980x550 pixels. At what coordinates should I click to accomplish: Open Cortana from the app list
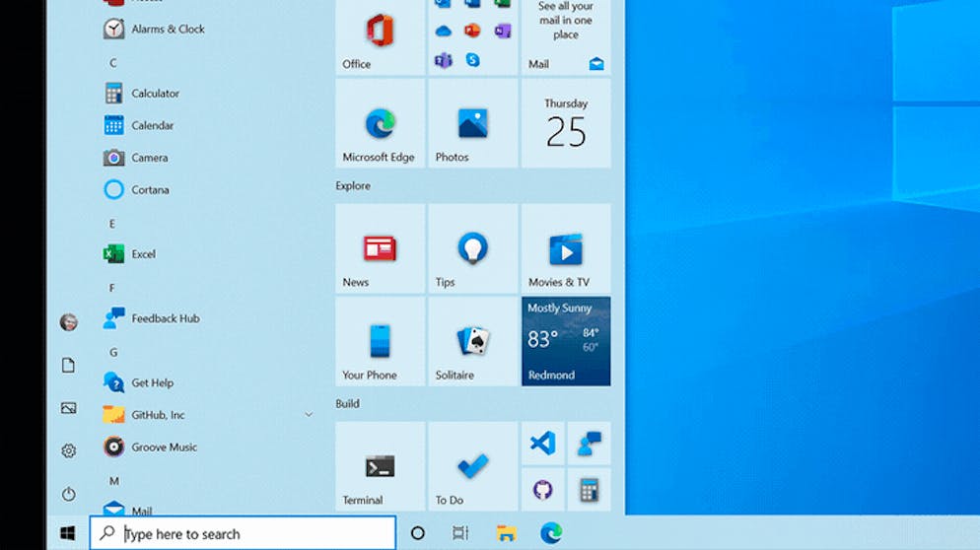136,189
